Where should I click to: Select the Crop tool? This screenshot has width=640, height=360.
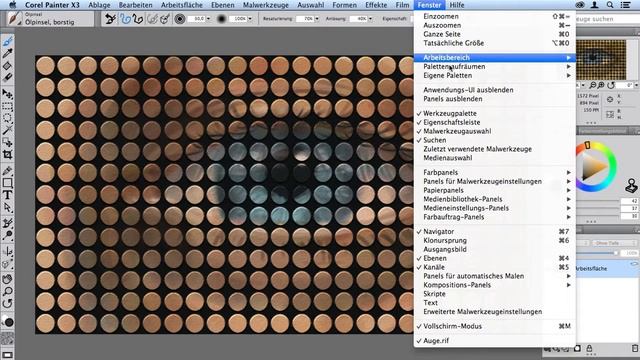tap(7, 154)
